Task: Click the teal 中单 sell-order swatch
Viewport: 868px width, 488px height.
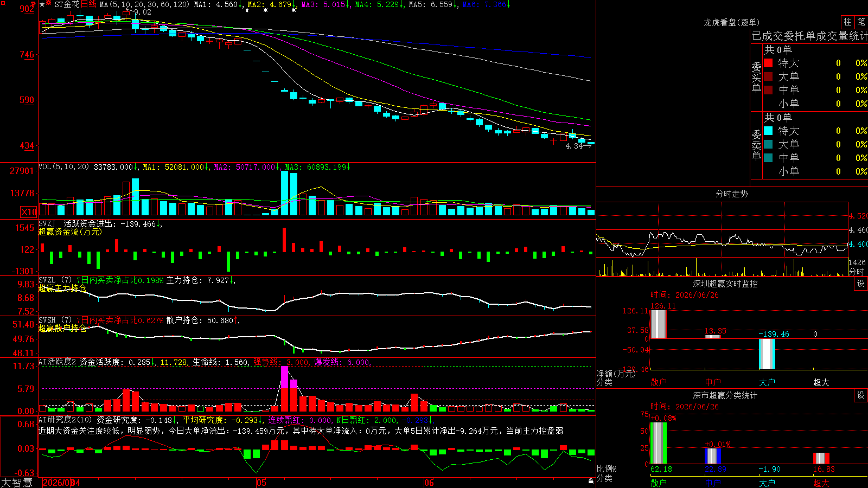Action: [768, 158]
